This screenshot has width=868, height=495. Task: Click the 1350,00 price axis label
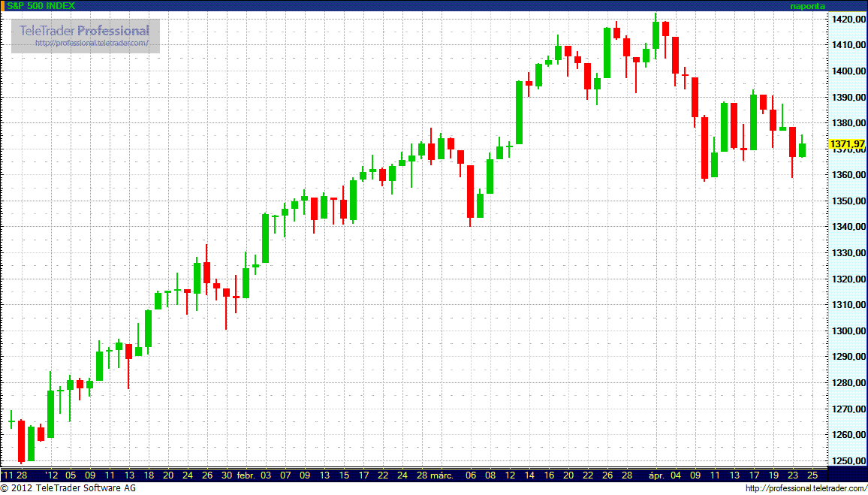coord(848,201)
